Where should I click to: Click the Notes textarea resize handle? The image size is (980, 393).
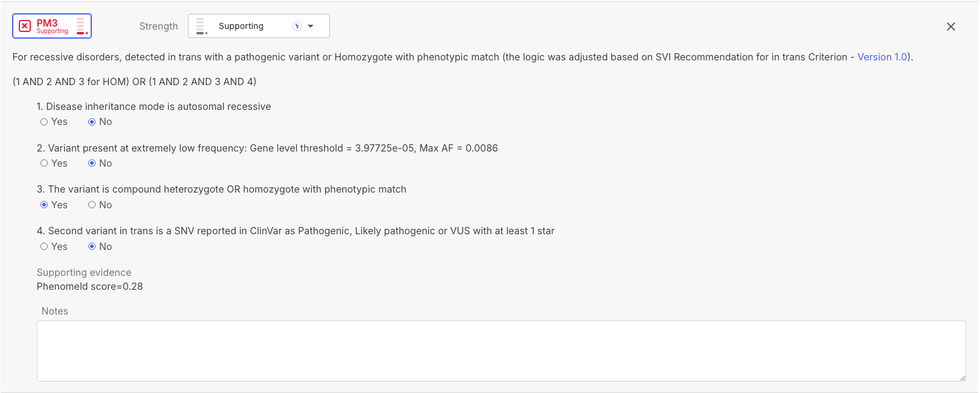(x=962, y=377)
